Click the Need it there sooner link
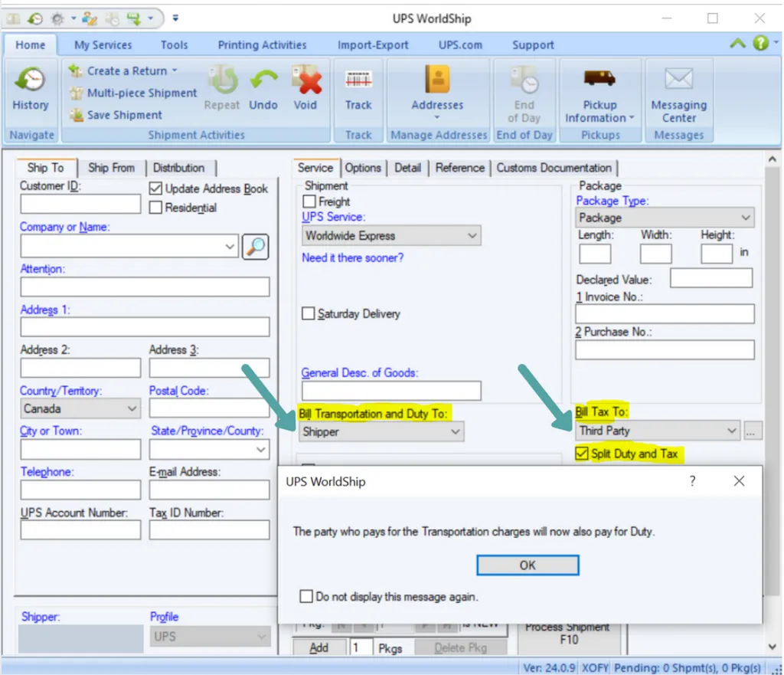The height and width of the screenshot is (675, 784). [352, 258]
